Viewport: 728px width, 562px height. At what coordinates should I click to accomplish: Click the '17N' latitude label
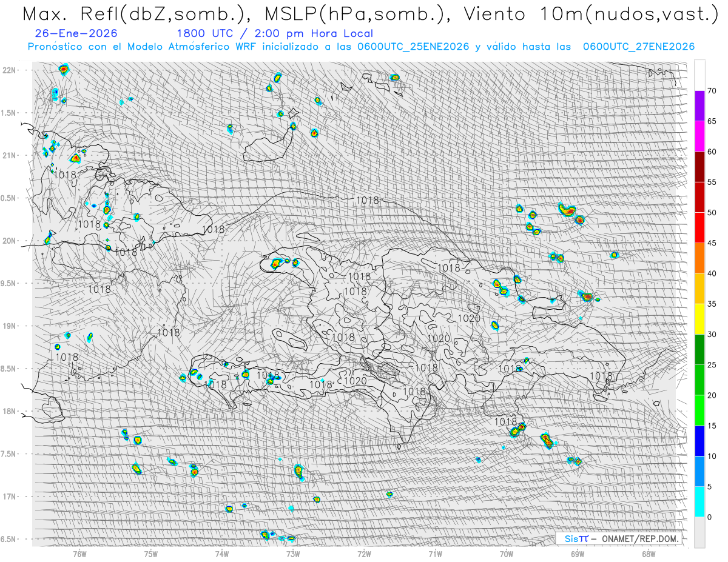8,497
